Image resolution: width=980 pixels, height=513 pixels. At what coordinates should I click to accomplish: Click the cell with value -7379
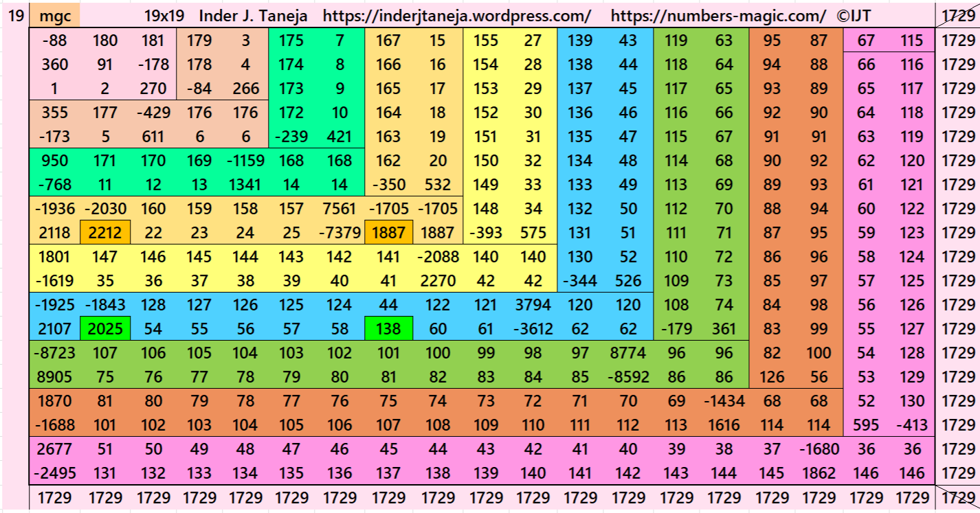point(339,233)
